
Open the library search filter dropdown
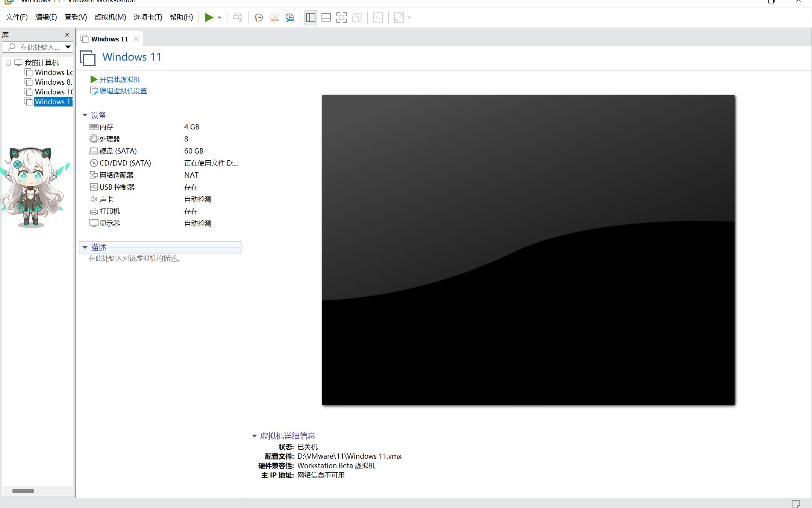click(68, 47)
